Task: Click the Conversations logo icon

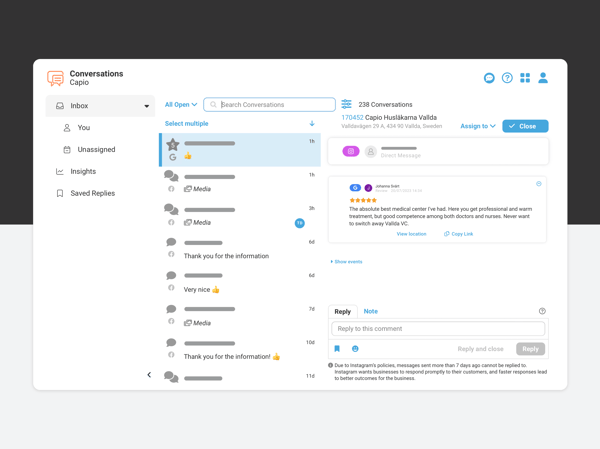Action: pos(55,78)
